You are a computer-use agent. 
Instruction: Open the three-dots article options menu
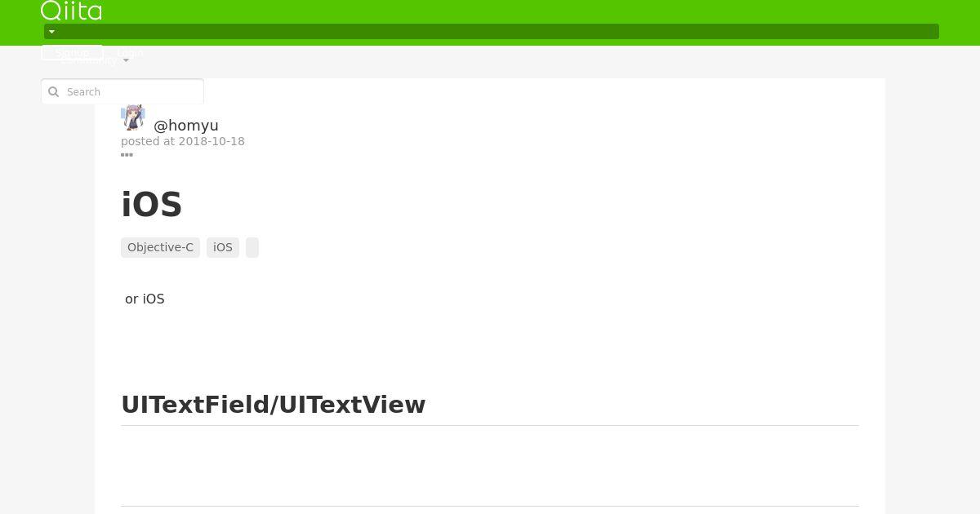click(x=127, y=154)
